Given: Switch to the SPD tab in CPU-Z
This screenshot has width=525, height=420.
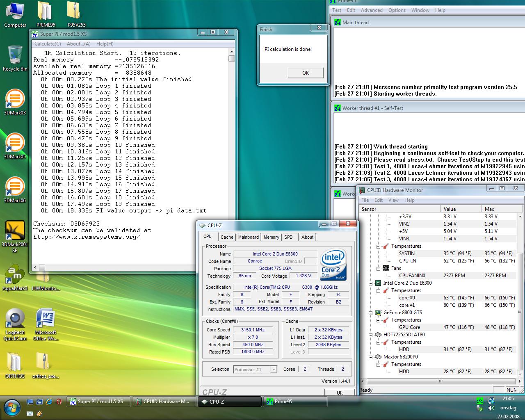Looking at the screenshot, I should coord(288,237).
